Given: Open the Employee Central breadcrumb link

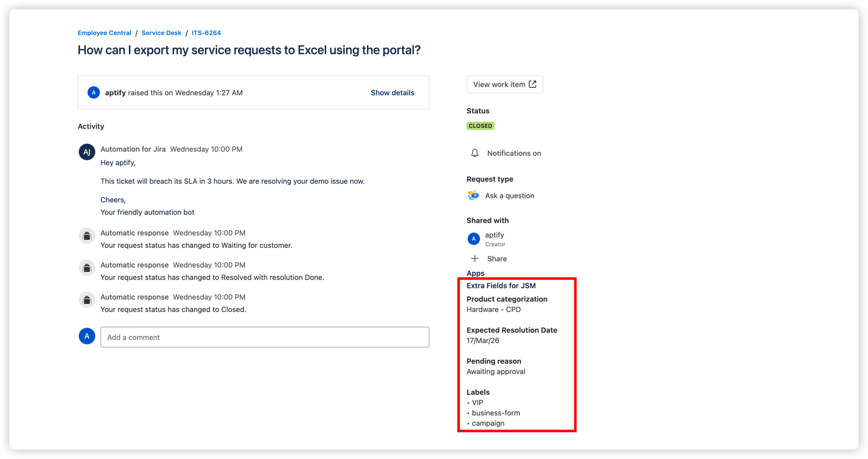Looking at the screenshot, I should coord(104,33).
